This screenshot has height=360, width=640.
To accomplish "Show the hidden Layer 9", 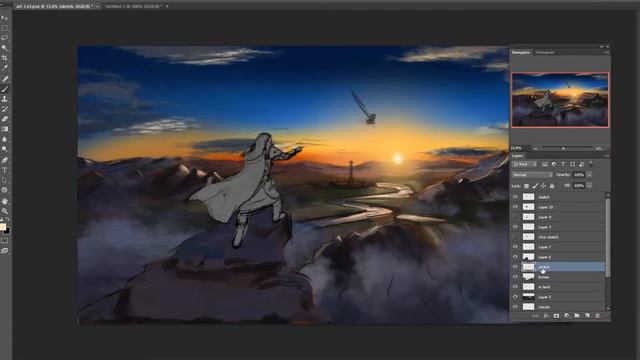I will click(x=515, y=217).
